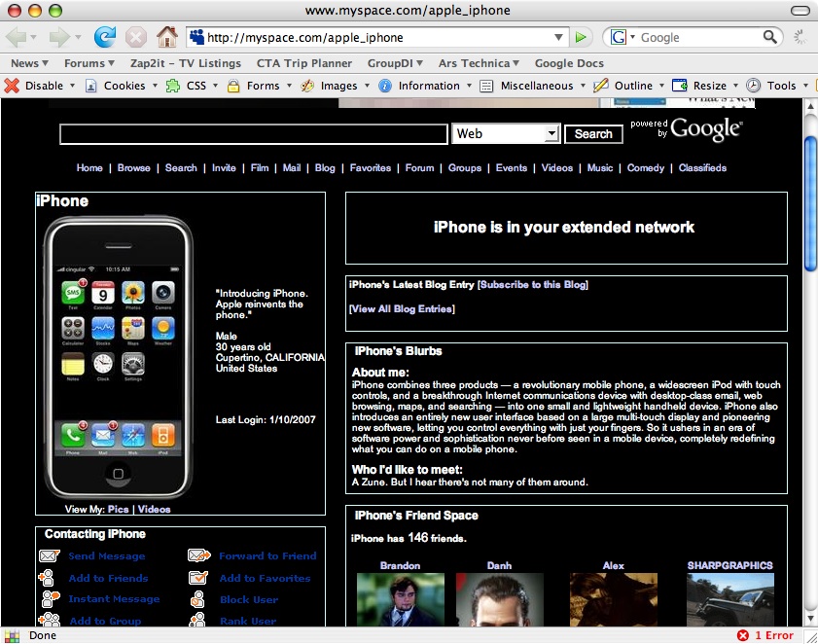Open the CTA Trip Planner bookmark
Screen dimensions: 818x644
pyautogui.click(x=304, y=63)
